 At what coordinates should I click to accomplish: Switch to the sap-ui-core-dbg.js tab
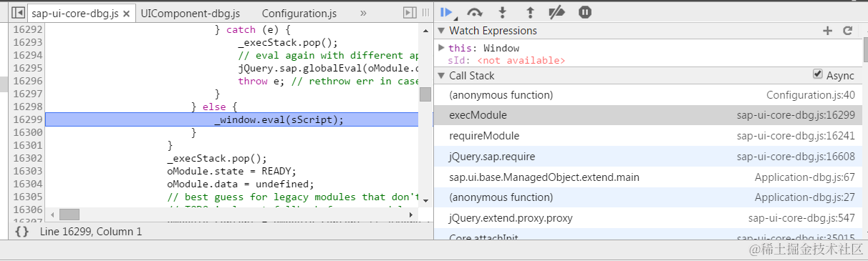tap(75, 14)
